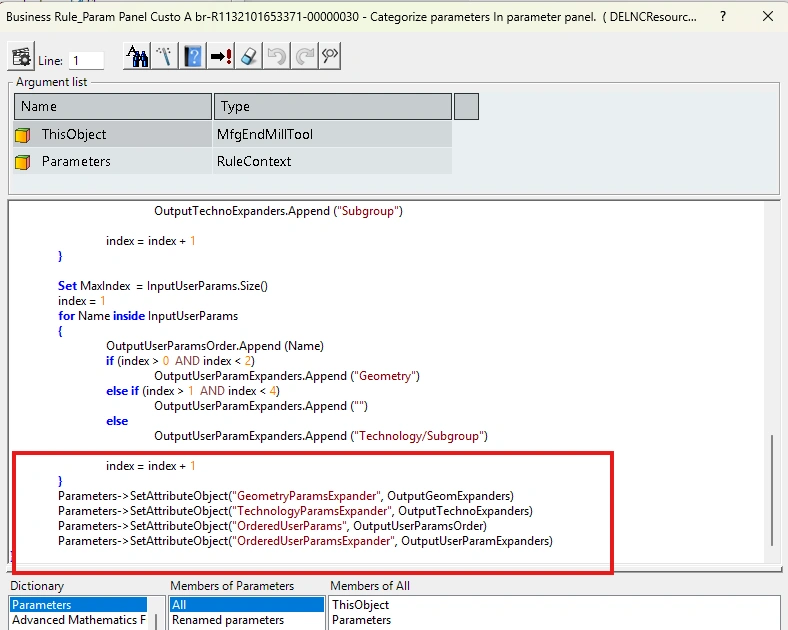The height and width of the screenshot is (630, 788).
Task: Click the Name column header
Action: (113, 107)
